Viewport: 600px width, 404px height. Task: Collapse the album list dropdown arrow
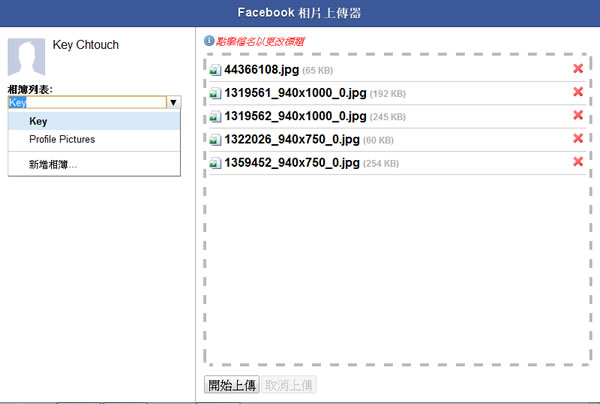(173, 102)
